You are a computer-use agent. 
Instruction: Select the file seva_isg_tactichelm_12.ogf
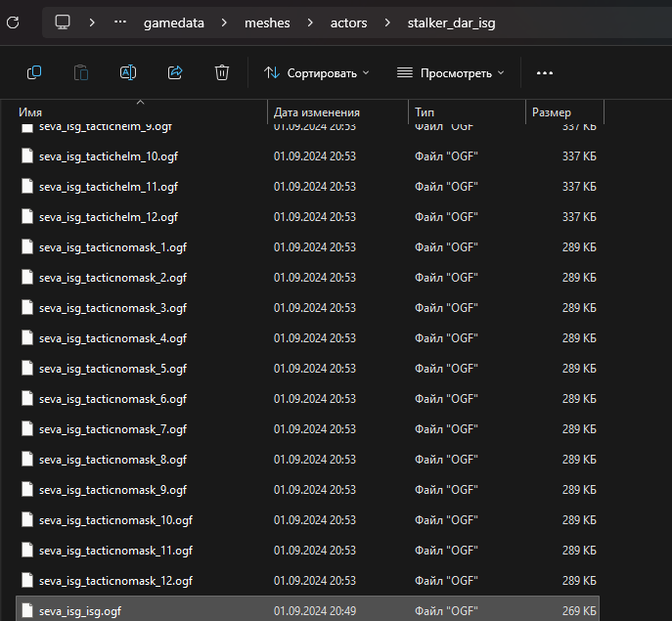[109, 217]
